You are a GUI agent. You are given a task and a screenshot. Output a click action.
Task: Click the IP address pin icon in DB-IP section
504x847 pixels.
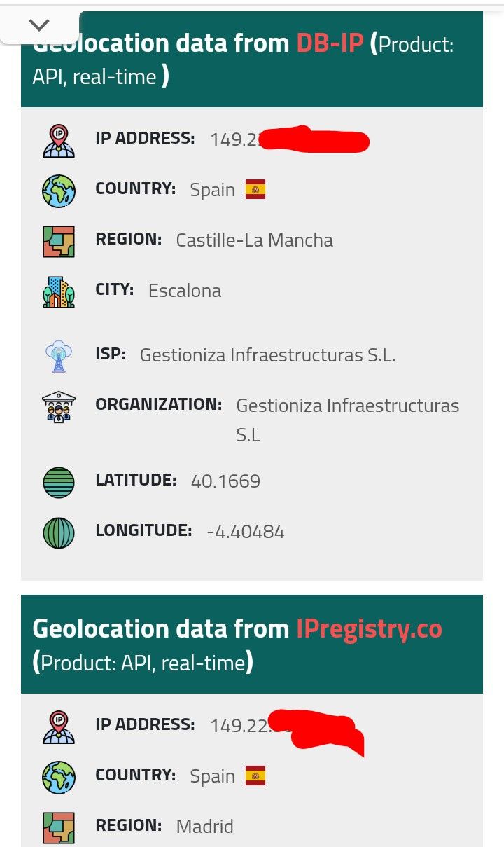pos(59,140)
